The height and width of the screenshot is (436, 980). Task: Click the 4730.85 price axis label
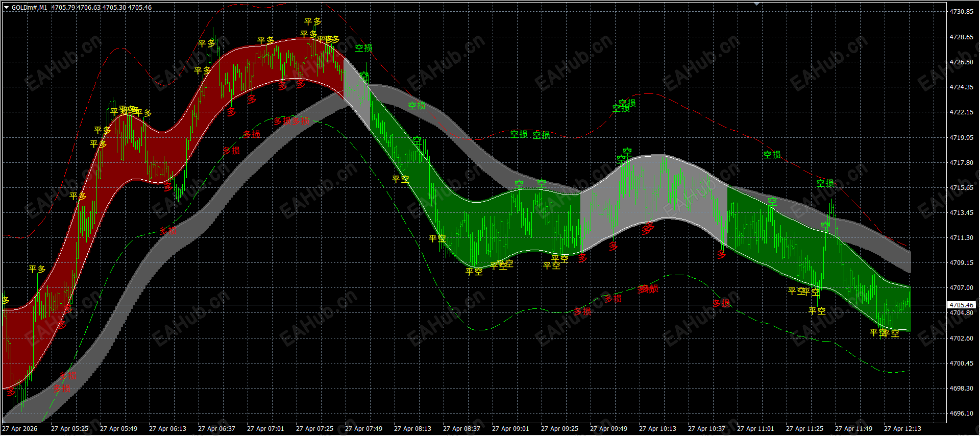tap(961, 12)
